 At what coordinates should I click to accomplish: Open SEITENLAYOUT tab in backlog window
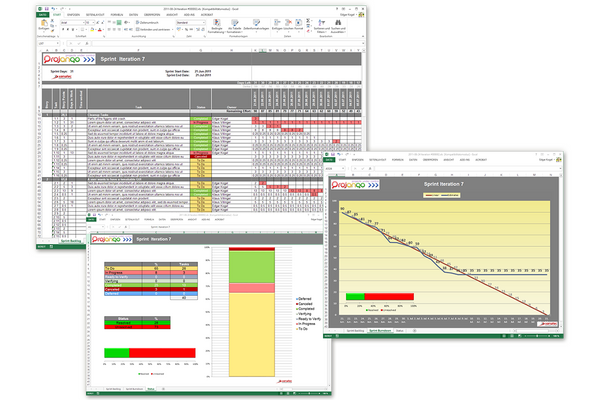[x=95, y=15]
